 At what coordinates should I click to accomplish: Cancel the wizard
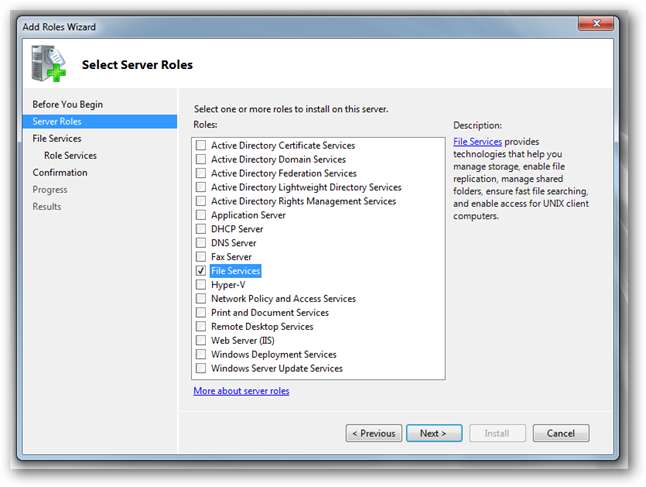tap(561, 433)
